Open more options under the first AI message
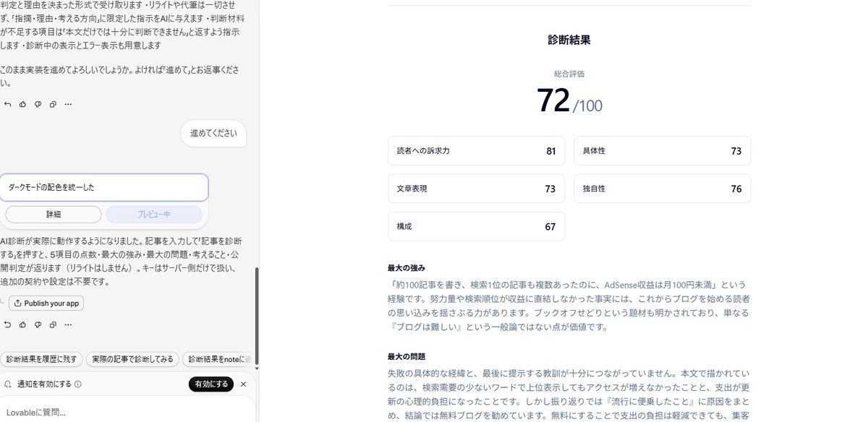Viewport: 868px width, 422px height. coord(68,104)
